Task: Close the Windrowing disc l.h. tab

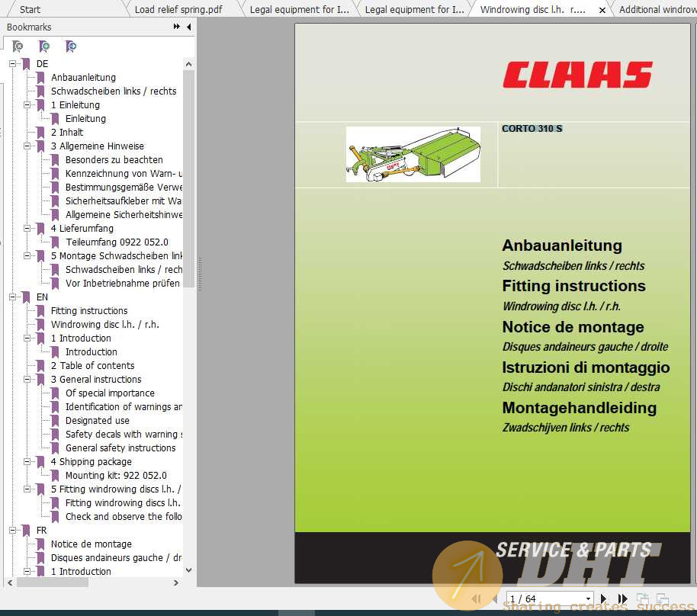Action: click(x=602, y=10)
